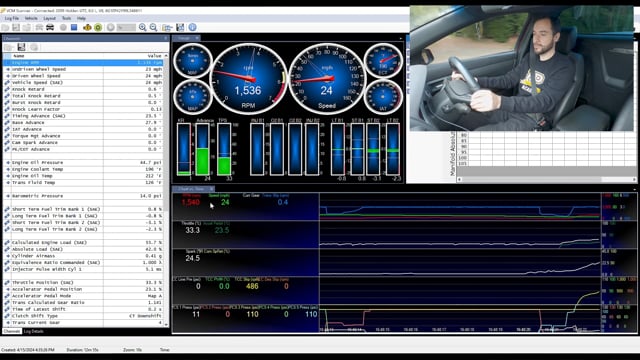Screen dimensions: 640x360
Task: Select the Trans Current Gear row
Action: (x=83, y=322)
